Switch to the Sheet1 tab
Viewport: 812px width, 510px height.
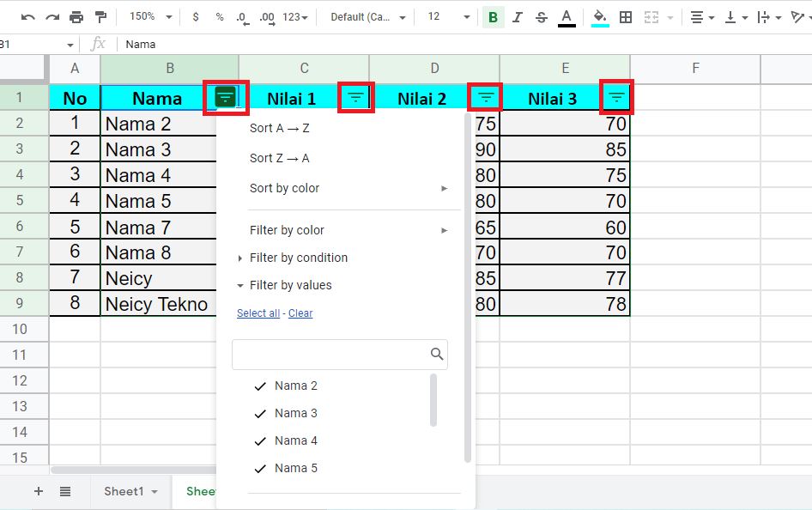(124, 491)
